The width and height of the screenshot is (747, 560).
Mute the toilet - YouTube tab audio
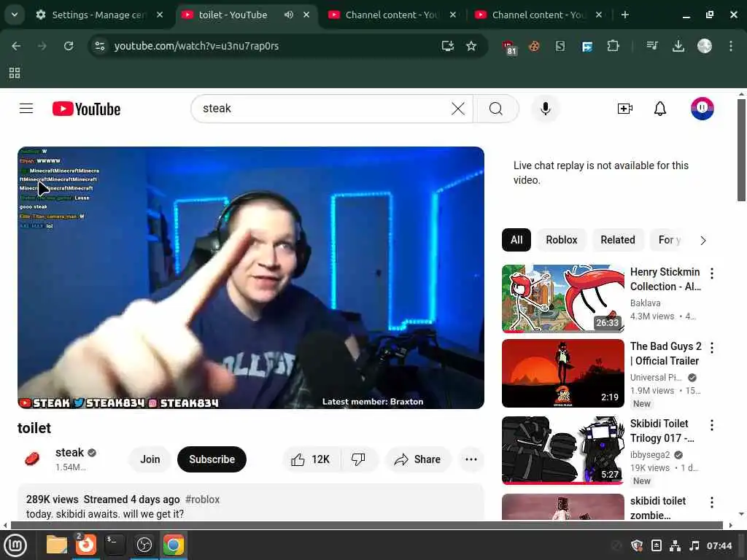pyautogui.click(x=289, y=15)
